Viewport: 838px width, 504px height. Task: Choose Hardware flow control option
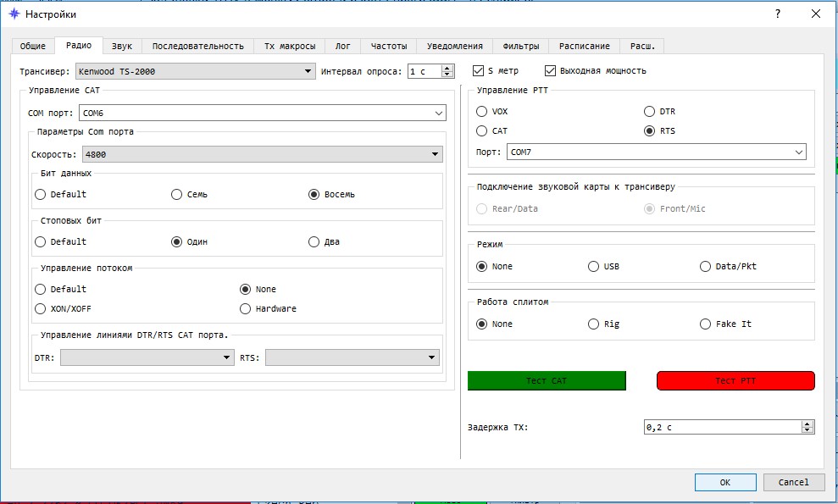pyautogui.click(x=246, y=309)
